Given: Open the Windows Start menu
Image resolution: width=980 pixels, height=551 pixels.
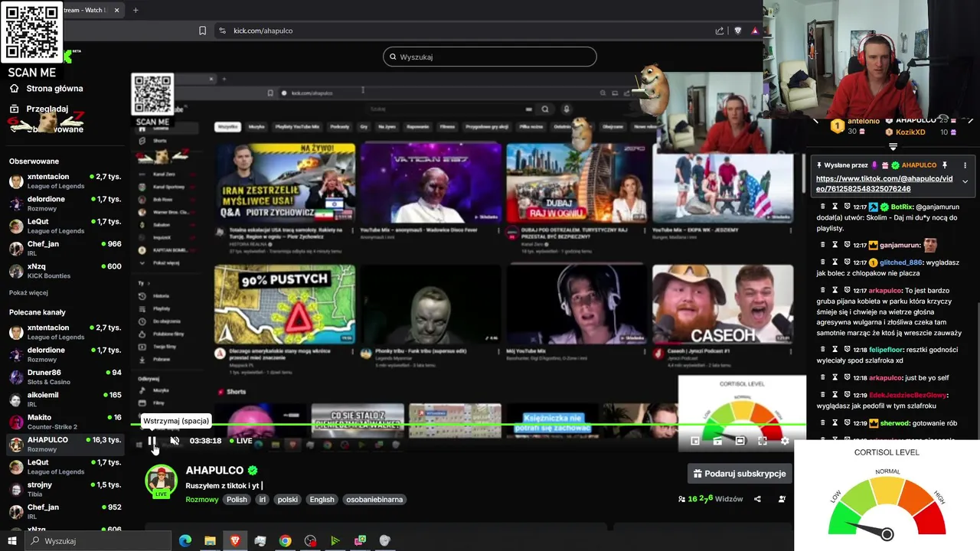Looking at the screenshot, I should point(11,541).
